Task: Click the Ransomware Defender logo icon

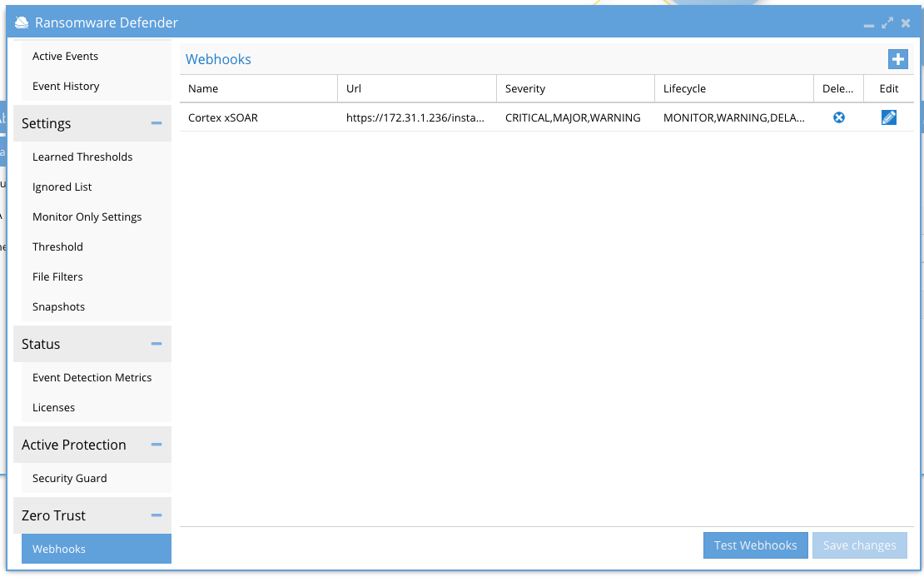Action: [22, 23]
